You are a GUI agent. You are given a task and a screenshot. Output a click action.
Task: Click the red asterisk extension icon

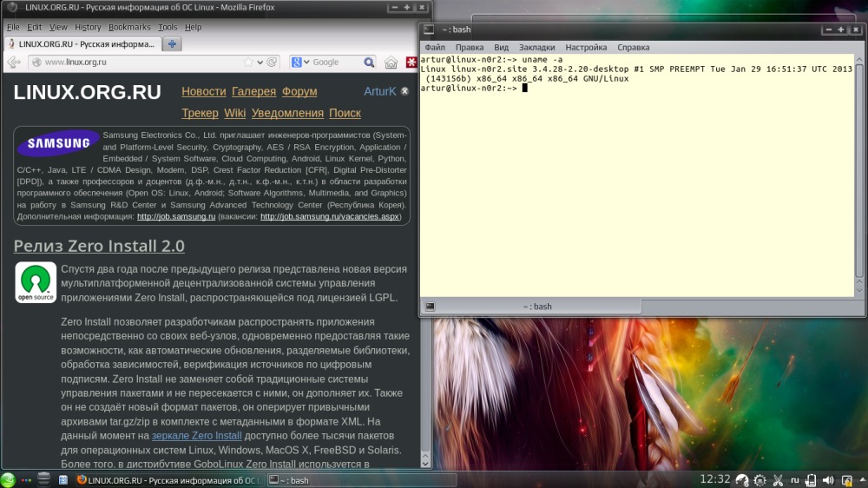[411, 62]
